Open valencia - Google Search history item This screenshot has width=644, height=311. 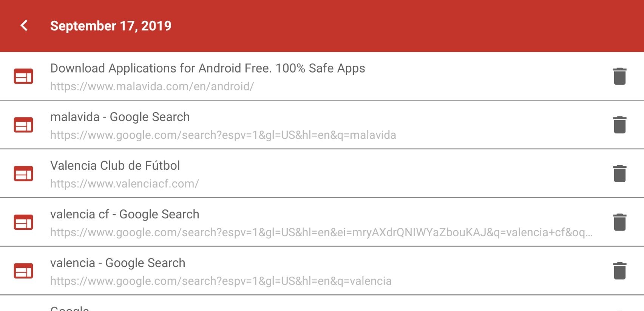point(118,263)
